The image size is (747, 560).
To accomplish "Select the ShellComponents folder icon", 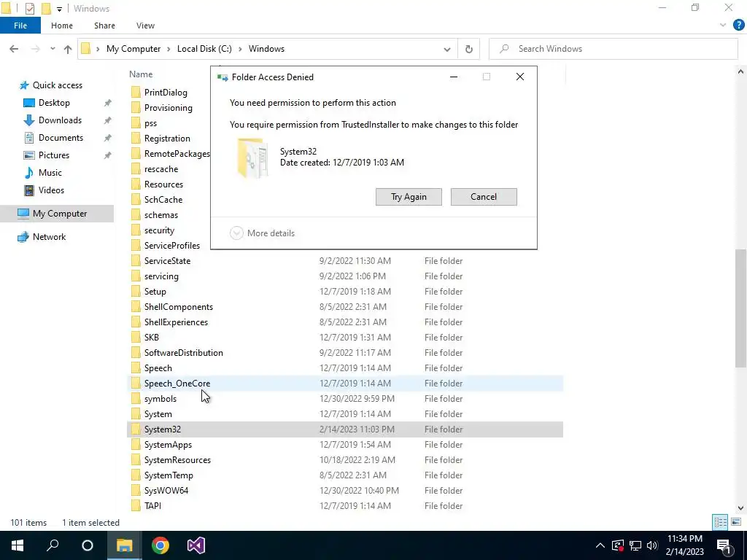I will pos(136,307).
